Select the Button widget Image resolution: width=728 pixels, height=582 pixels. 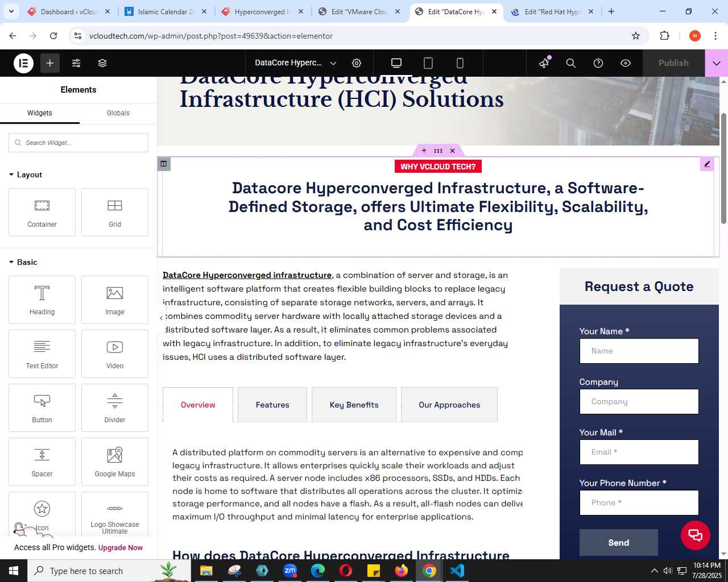pos(42,408)
